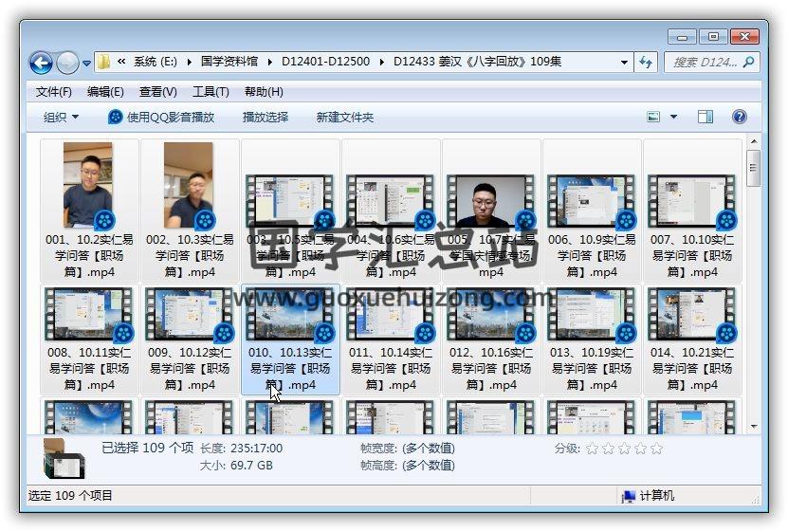This screenshot has height=532, width=788.
Task: Set rating by clicking the fifth star
Action: coord(656,449)
